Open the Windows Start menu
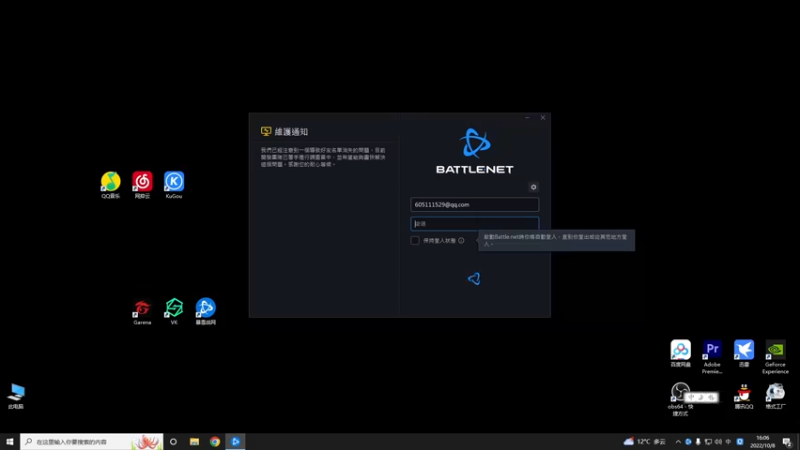The image size is (800, 450). click(x=10, y=441)
